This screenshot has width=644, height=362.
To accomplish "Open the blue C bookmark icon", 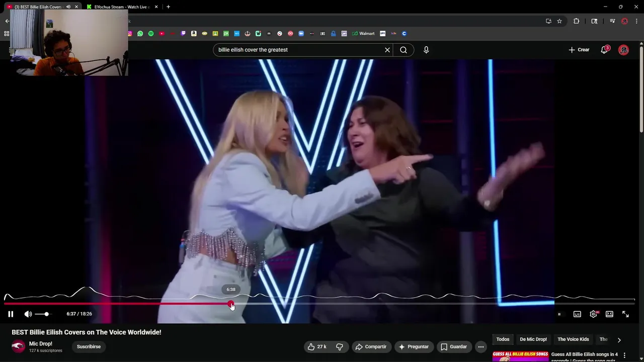I will click(404, 34).
